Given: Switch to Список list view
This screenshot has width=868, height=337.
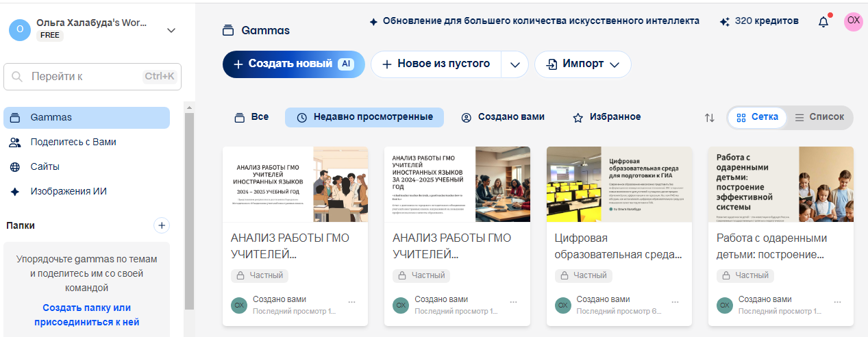Looking at the screenshot, I should (819, 117).
